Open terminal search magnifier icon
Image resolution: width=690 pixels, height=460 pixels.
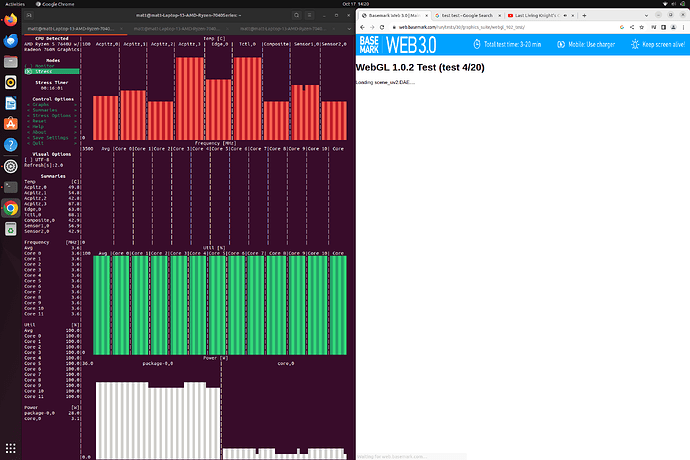(297, 15)
